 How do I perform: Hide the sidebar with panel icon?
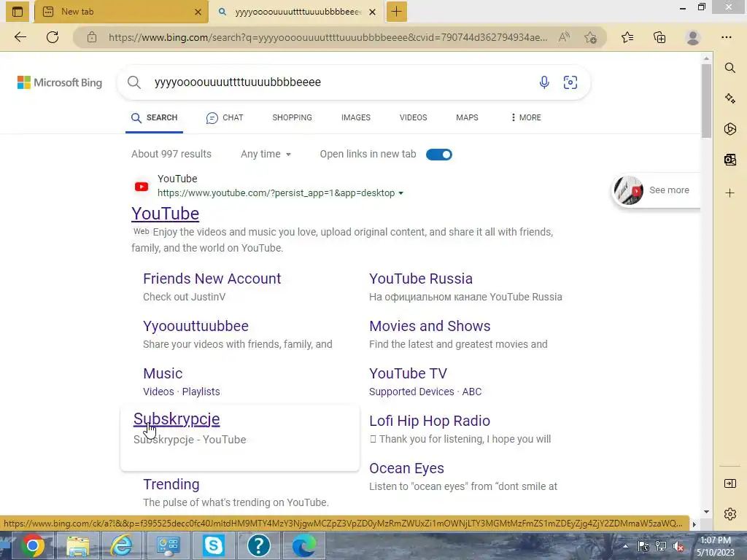point(729,483)
